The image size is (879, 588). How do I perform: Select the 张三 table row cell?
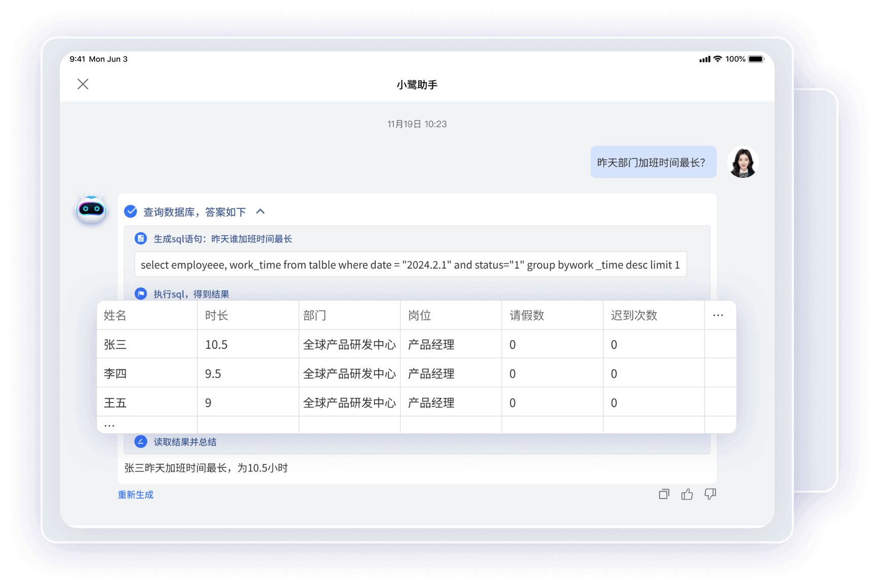coord(116,345)
